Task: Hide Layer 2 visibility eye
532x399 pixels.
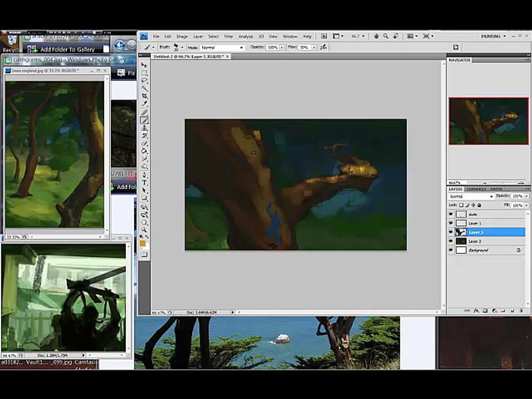Action: (x=451, y=241)
